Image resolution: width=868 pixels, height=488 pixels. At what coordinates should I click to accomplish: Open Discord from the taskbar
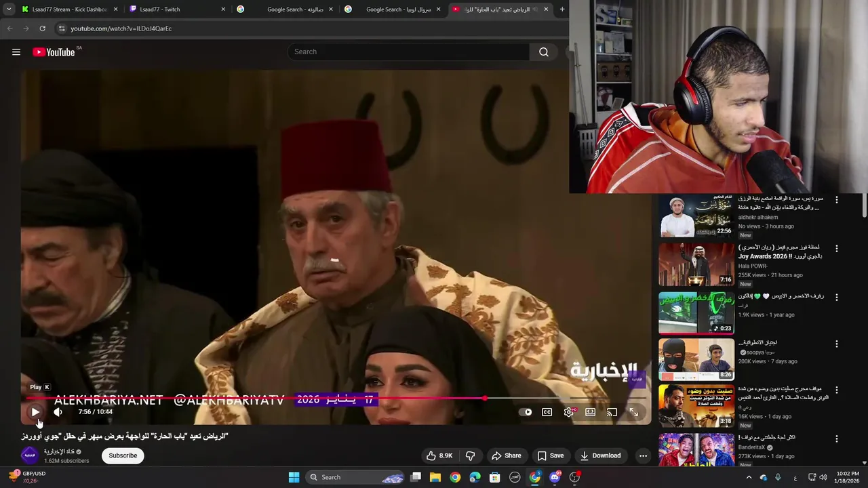click(555, 477)
